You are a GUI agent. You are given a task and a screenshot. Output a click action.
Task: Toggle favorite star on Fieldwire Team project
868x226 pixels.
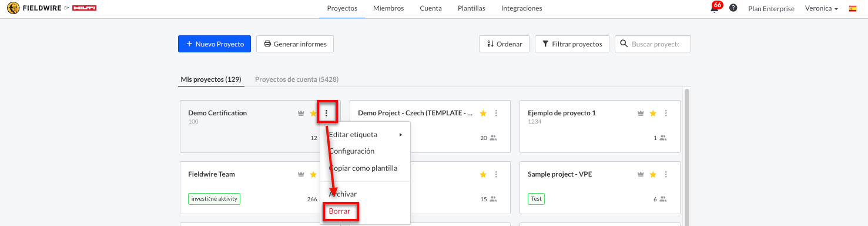(314, 174)
